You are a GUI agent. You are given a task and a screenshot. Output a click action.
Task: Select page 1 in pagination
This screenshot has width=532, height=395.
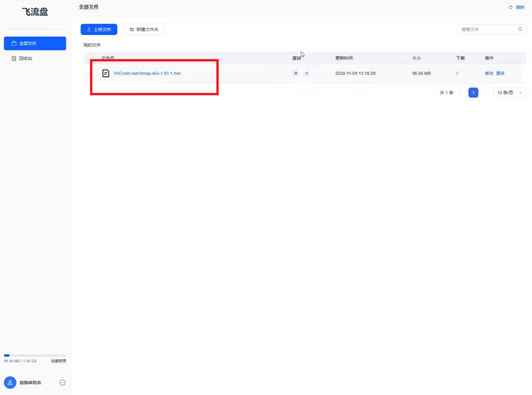[473, 93]
